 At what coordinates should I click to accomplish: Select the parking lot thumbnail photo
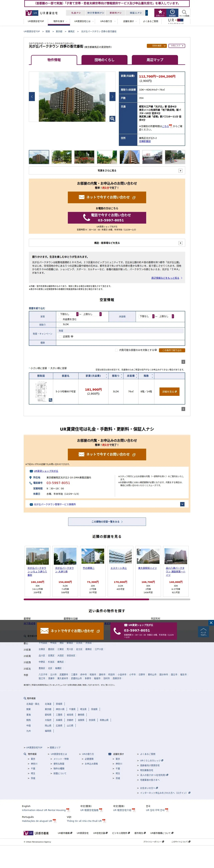[x=152, y=157]
